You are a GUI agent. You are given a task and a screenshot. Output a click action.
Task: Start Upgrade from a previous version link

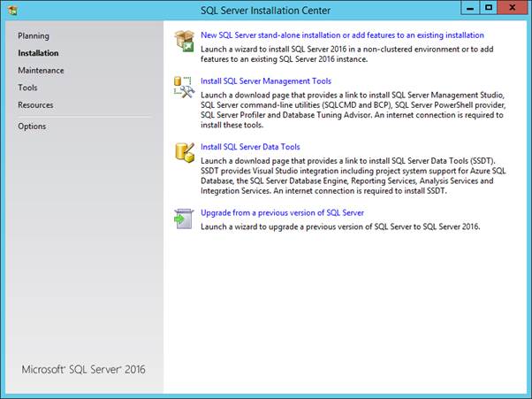tap(282, 213)
